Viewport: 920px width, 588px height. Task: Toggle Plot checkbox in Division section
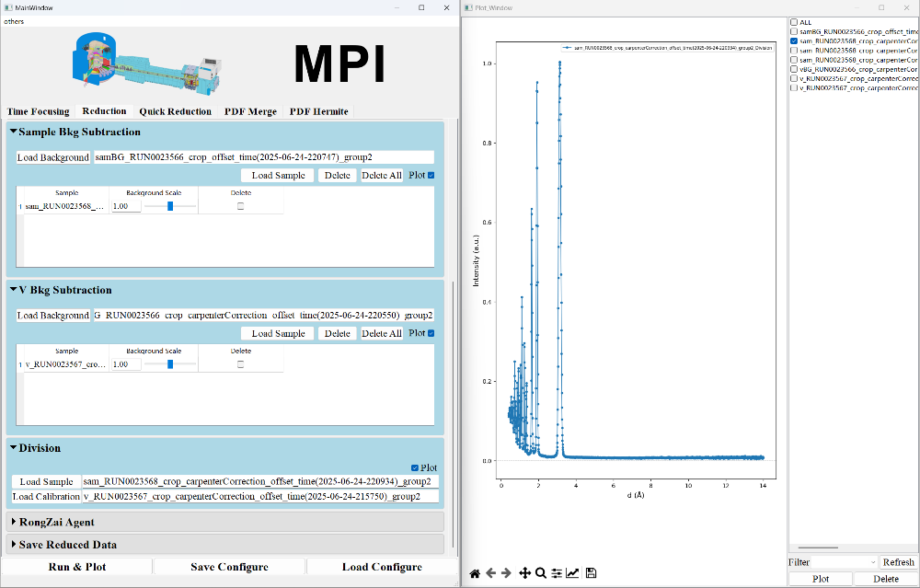point(415,467)
